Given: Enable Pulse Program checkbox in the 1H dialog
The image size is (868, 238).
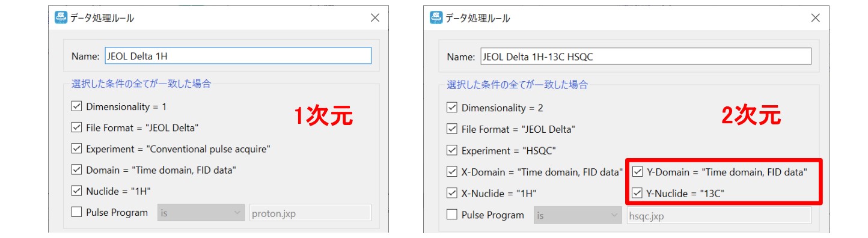Looking at the screenshot, I should point(76,212).
